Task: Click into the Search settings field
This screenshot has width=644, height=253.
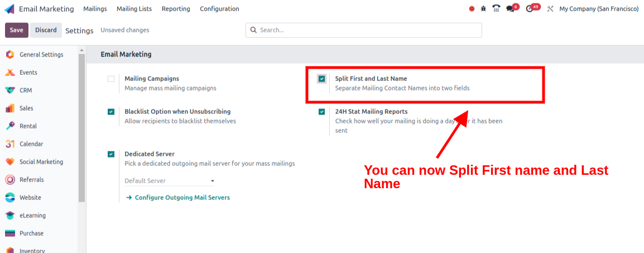Action: click(363, 30)
